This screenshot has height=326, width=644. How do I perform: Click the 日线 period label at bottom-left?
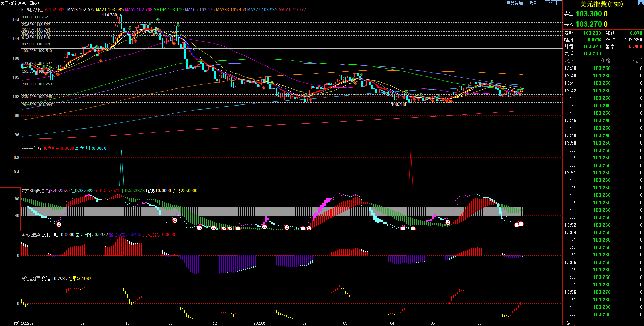pyautogui.click(x=15, y=323)
